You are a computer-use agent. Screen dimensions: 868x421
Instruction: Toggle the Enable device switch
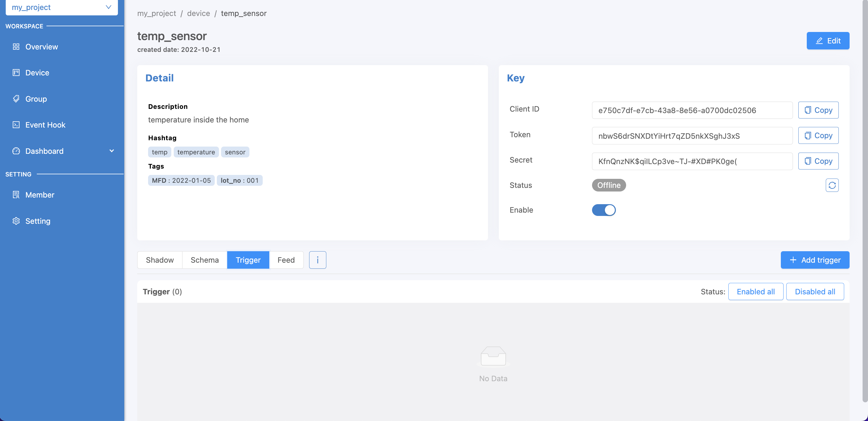pos(603,210)
